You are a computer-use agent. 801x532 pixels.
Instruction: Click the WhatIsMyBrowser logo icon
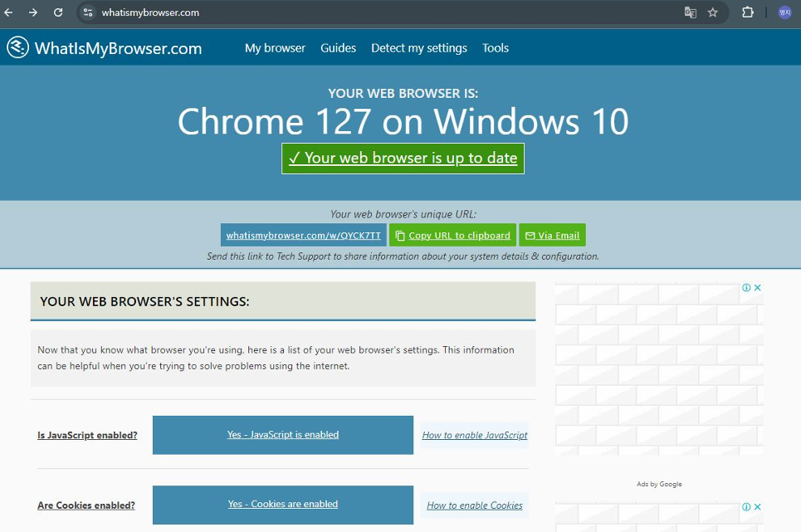(x=18, y=47)
